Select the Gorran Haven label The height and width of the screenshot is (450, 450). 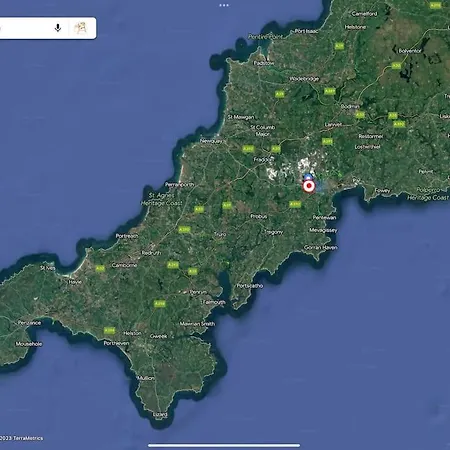coord(321,247)
